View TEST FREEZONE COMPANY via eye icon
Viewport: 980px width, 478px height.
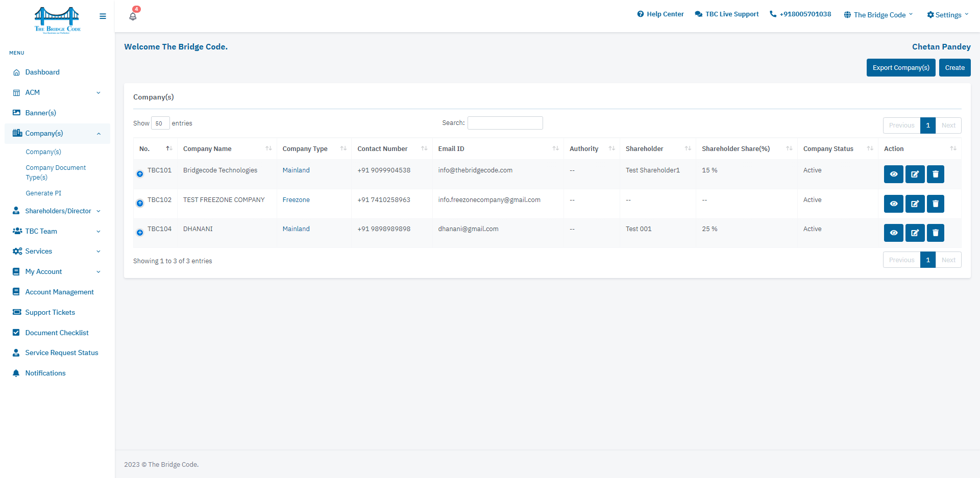893,204
